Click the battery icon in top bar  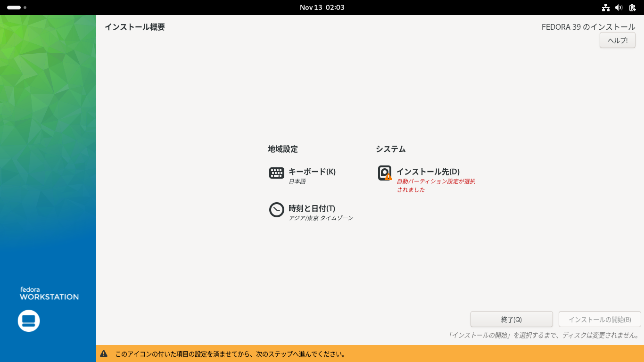pyautogui.click(x=632, y=8)
